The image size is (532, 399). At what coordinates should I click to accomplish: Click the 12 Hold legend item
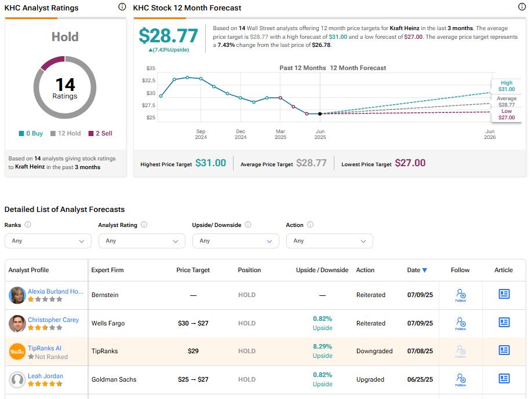coord(65,134)
